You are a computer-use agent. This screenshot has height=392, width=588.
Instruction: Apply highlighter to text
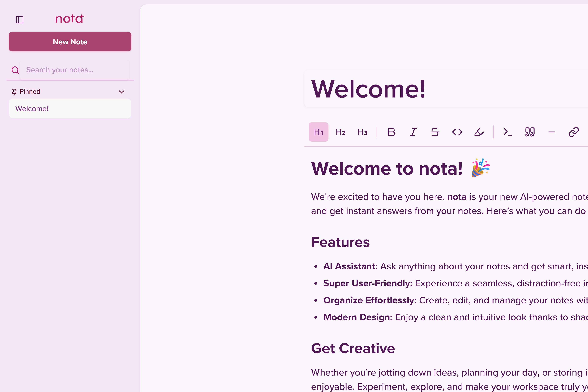tap(479, 132)
